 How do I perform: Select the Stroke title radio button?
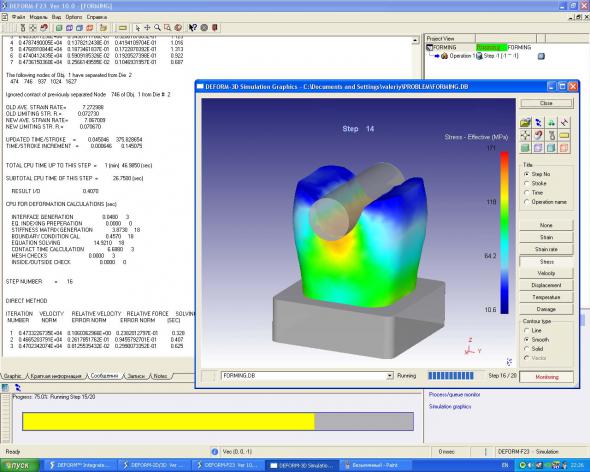(x=527, y=183)
